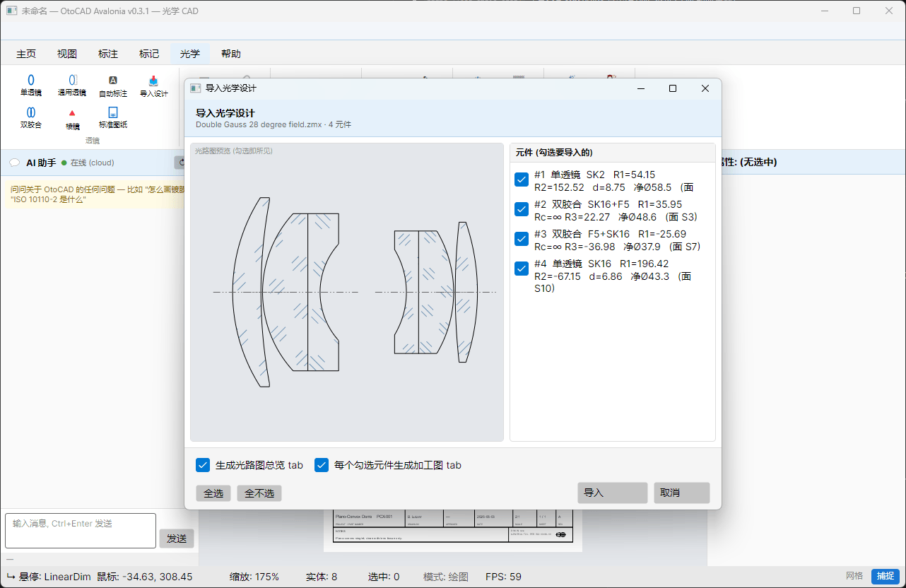The image size is (906, 588).
Task: Click the 全选 select-all button
Action: (213, 493)
